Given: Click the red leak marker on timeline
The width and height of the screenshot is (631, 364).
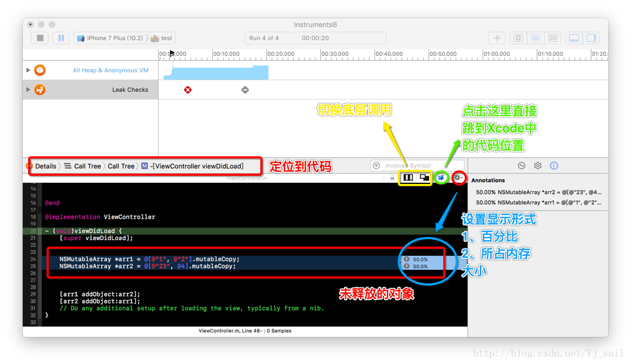Looking at the screenshot, I should (188, 90).
